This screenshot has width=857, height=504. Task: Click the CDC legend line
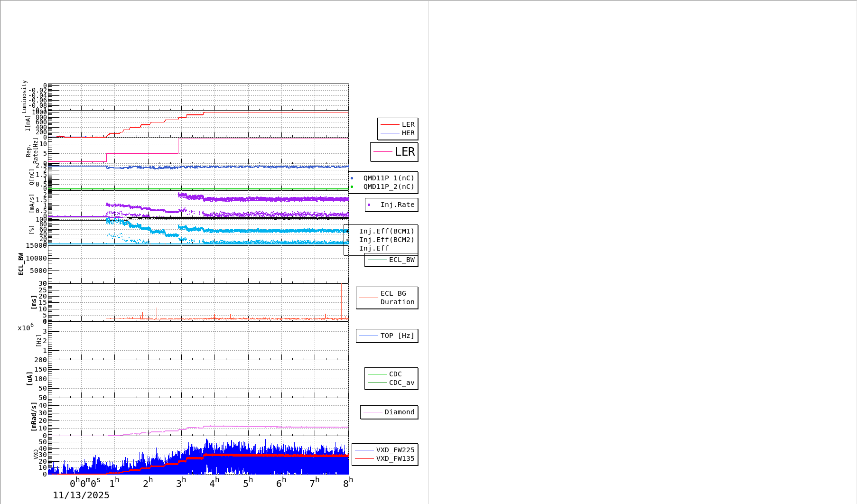378,374
